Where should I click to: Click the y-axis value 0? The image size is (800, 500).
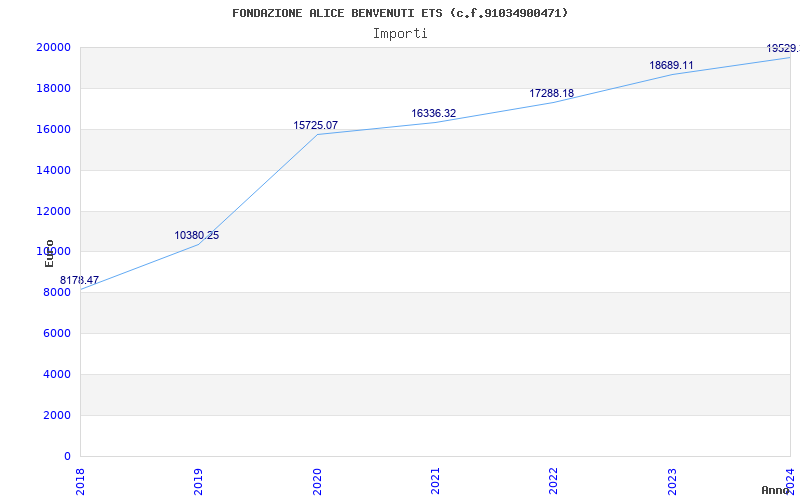pyautogui.click(x=67, y=456)
